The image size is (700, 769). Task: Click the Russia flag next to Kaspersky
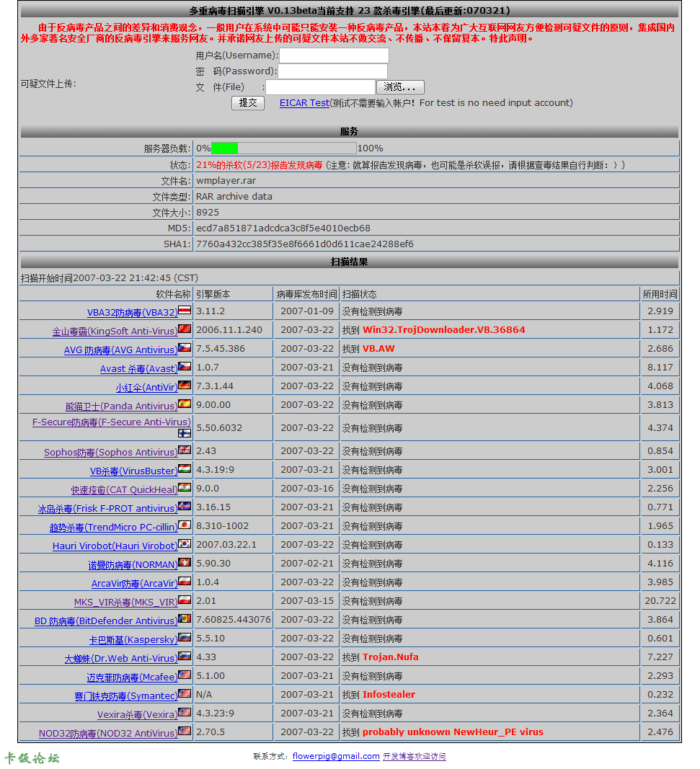[185, 637]
